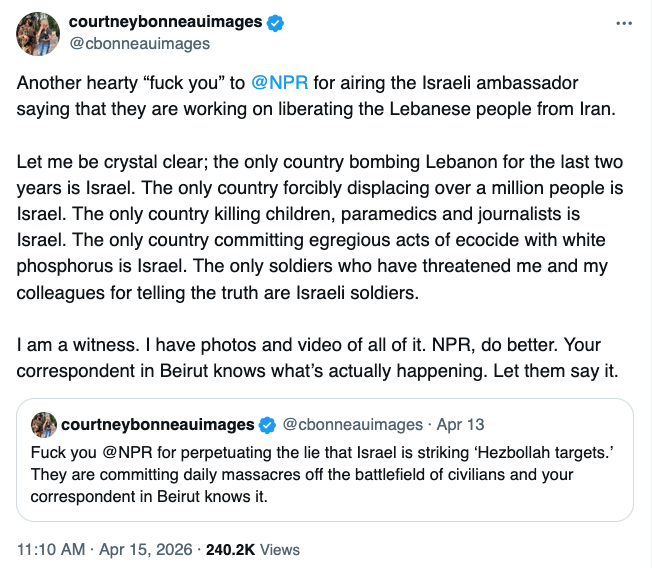Click the 11:10 AM time stamp
Viewport: 652px width, 568px height.
pos(52,549)
